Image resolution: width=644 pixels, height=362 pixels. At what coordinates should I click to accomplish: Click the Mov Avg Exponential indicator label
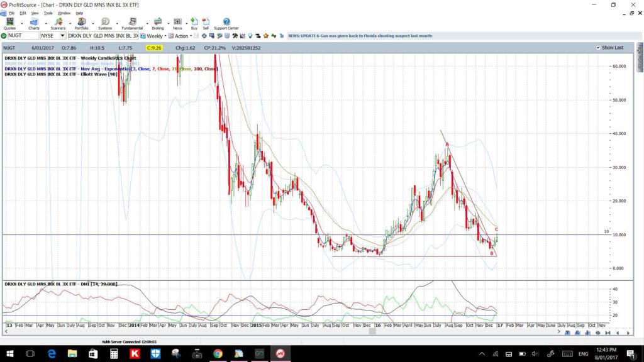tap(111, 69)
